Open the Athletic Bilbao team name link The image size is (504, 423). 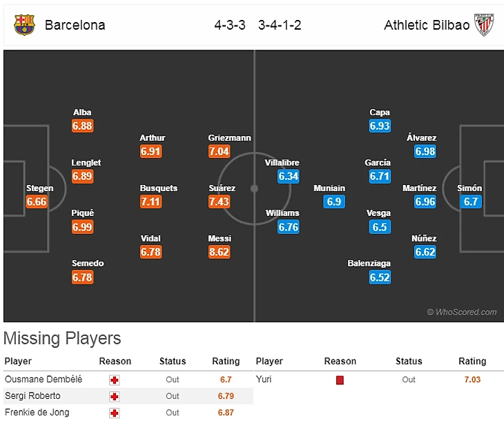[x=427, y=26]
